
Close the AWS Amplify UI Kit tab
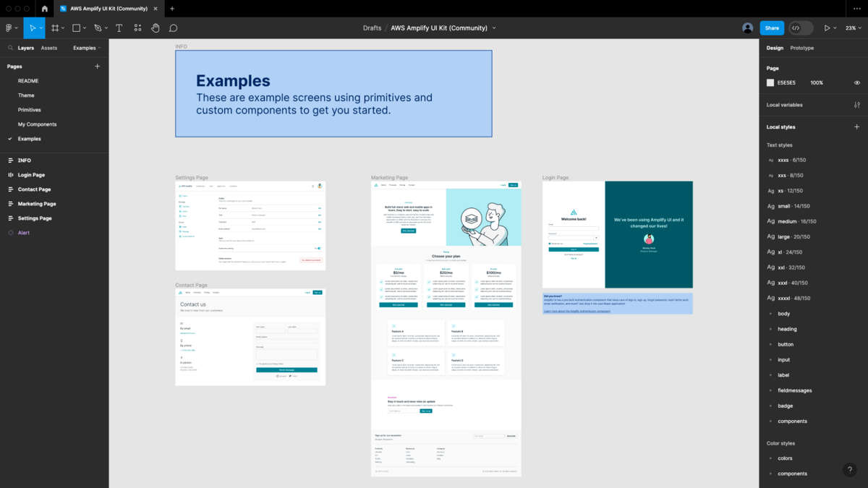point(157,9)
